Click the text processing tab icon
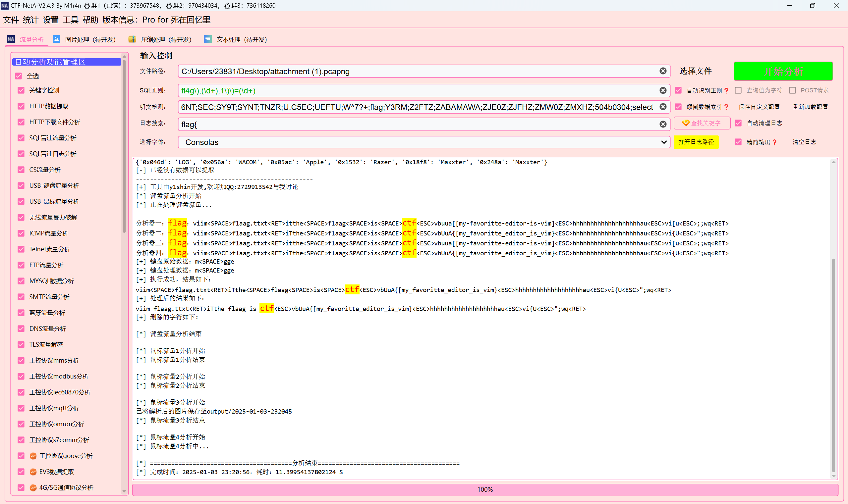 pyautogui.click(x=208, y=39)
